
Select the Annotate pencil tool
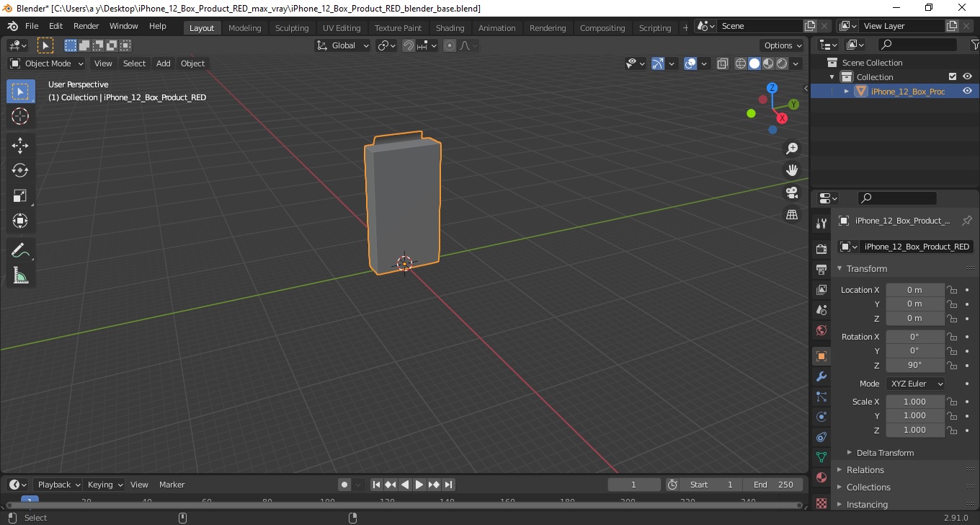20,250
